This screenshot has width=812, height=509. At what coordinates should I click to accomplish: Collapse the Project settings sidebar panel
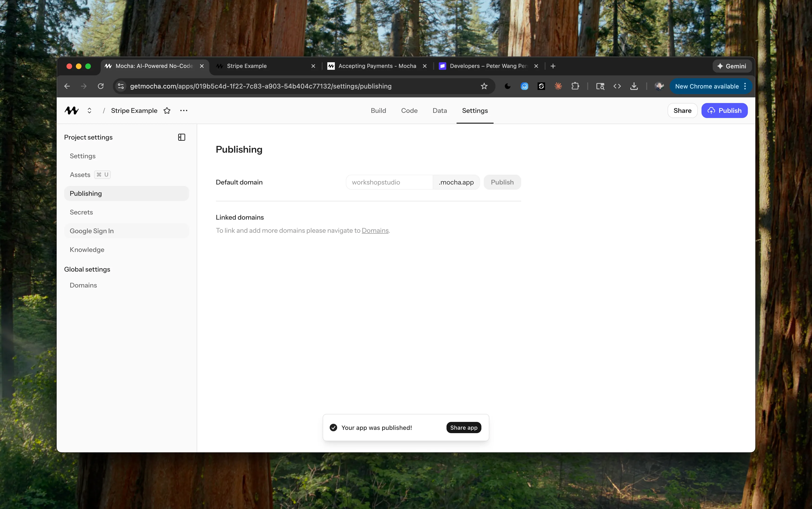181,137
